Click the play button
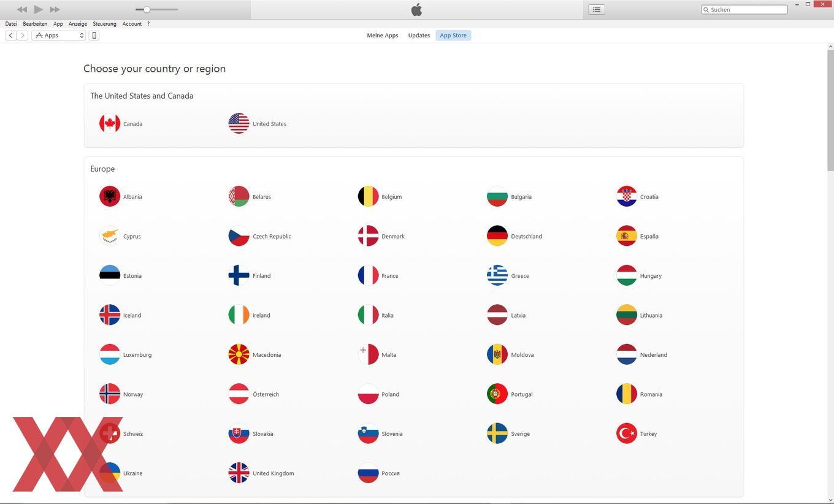Viewport: 834px width, 504px height. click(38, 9)
